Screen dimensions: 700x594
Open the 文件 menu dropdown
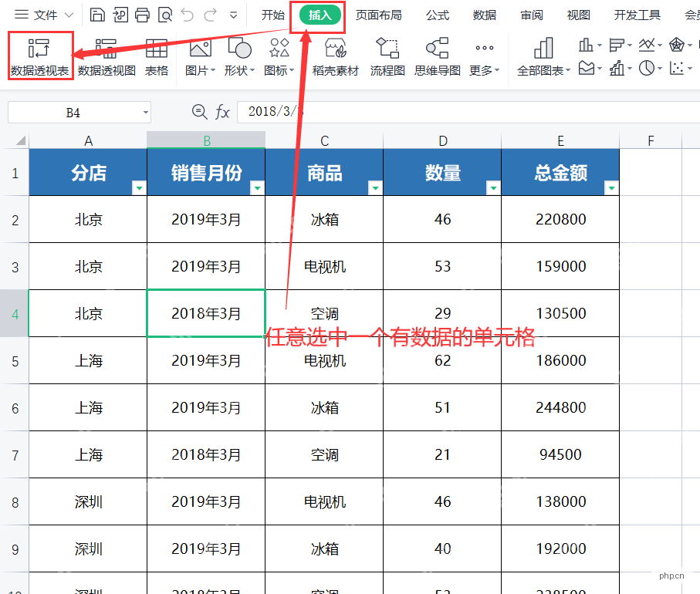pos(44,15)
